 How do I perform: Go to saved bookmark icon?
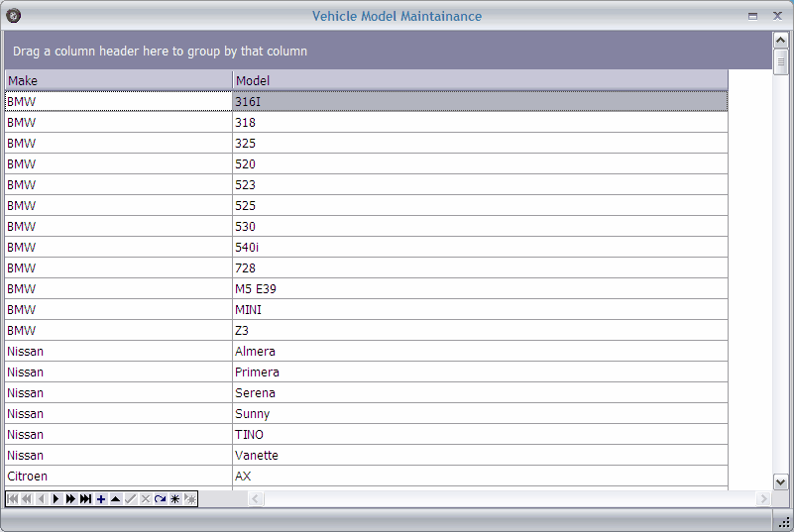[x=190, y=499]
